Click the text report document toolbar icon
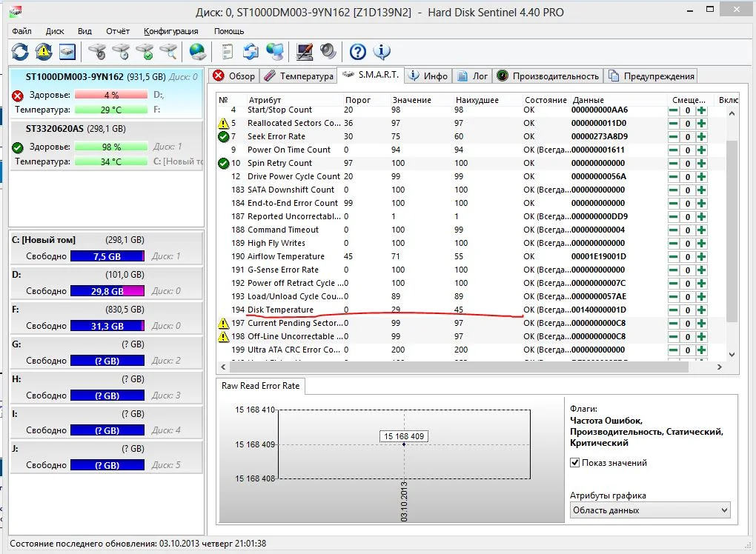Viewport: 756px width, 554px height. tap(228, 51)
